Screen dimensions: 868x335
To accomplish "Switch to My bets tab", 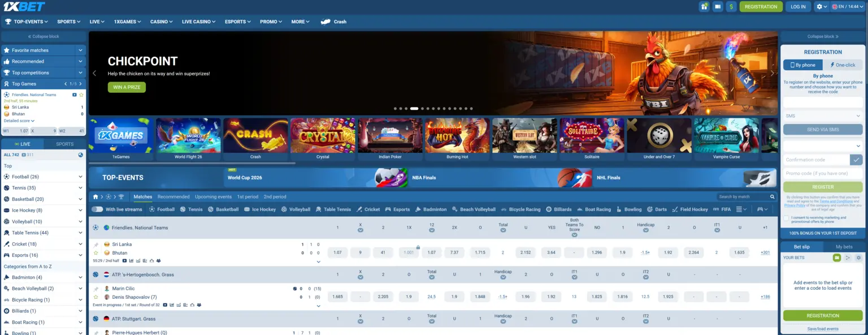I will (844, 247).
